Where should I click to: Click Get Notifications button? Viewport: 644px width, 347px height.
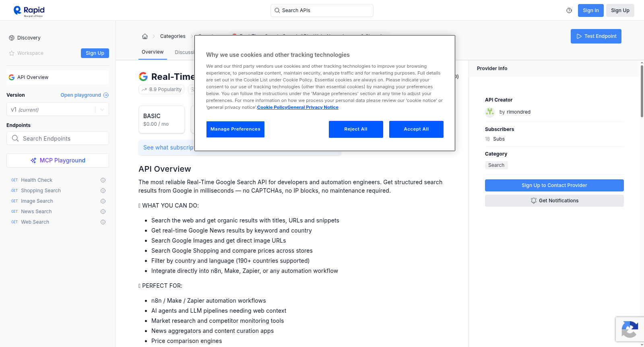(554, 201)
